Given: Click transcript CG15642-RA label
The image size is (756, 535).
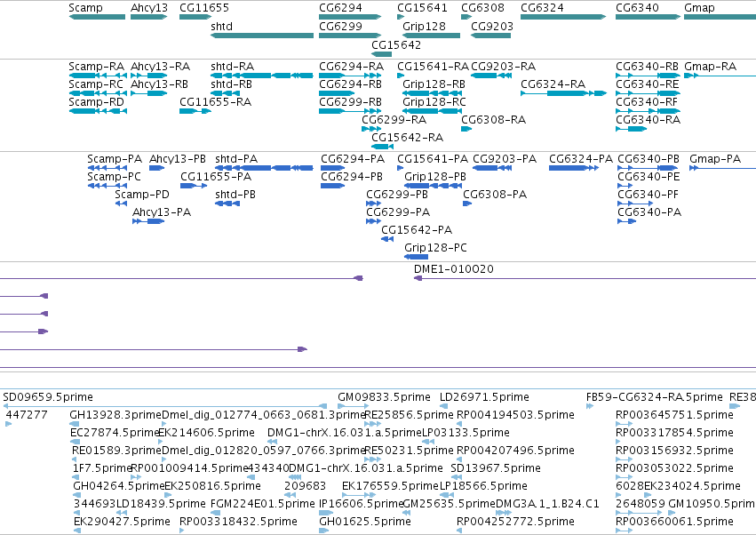Looking at the screenshot, I should [407, 138].
